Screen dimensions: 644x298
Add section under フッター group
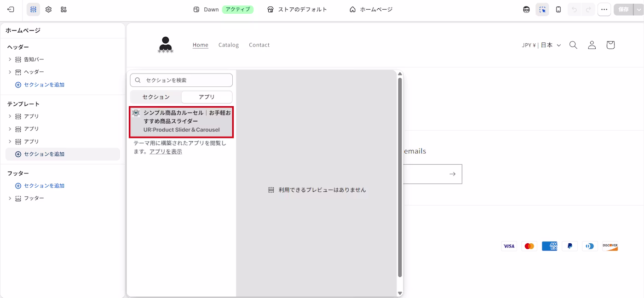tap(40, 186)
